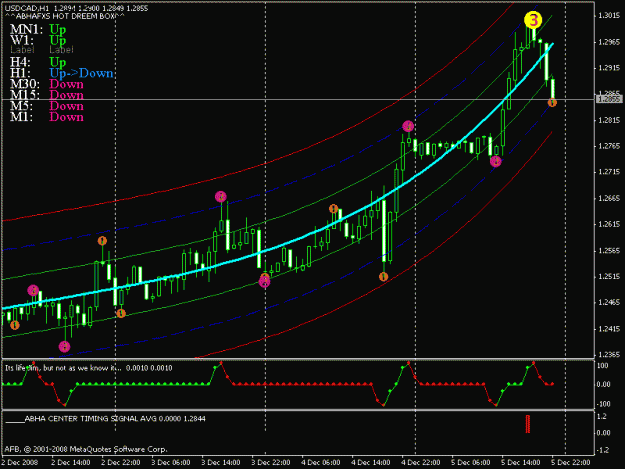This screenshot has width=625, height=469.
Task: Click the '5 Dec 22:00' time axis label
Action: pos(571,463)
